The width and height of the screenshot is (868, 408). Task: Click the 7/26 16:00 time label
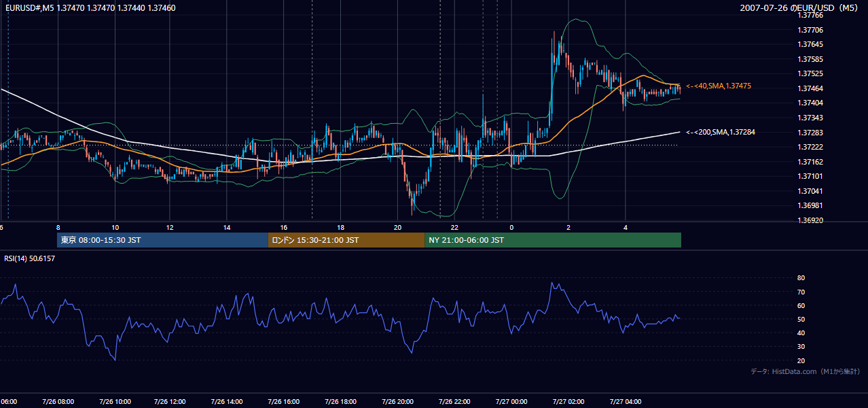(x=283, y=402)
